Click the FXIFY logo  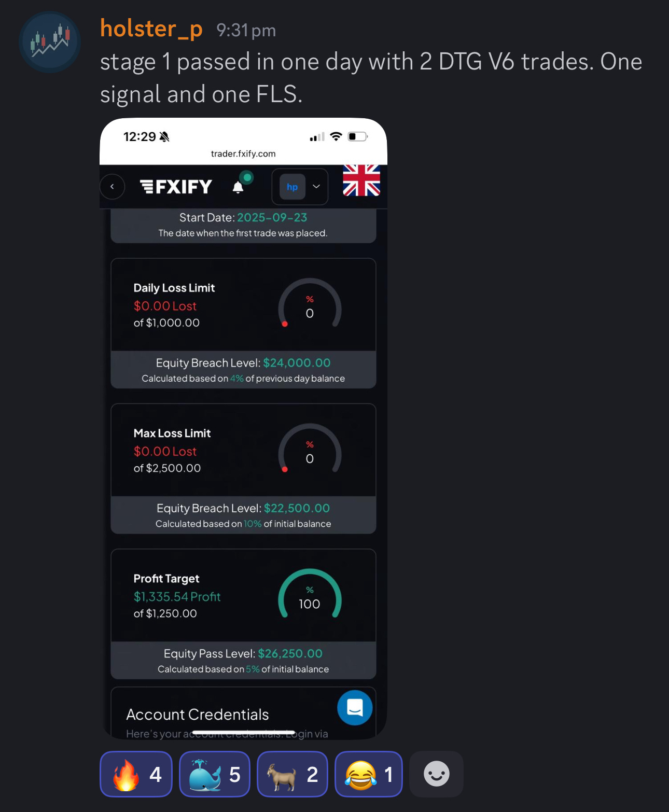(176, 187)
